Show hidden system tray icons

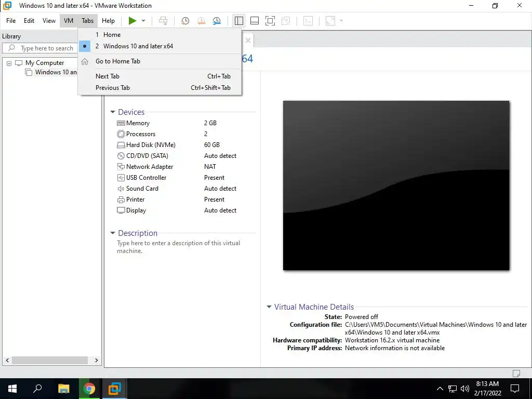[440, 389]
